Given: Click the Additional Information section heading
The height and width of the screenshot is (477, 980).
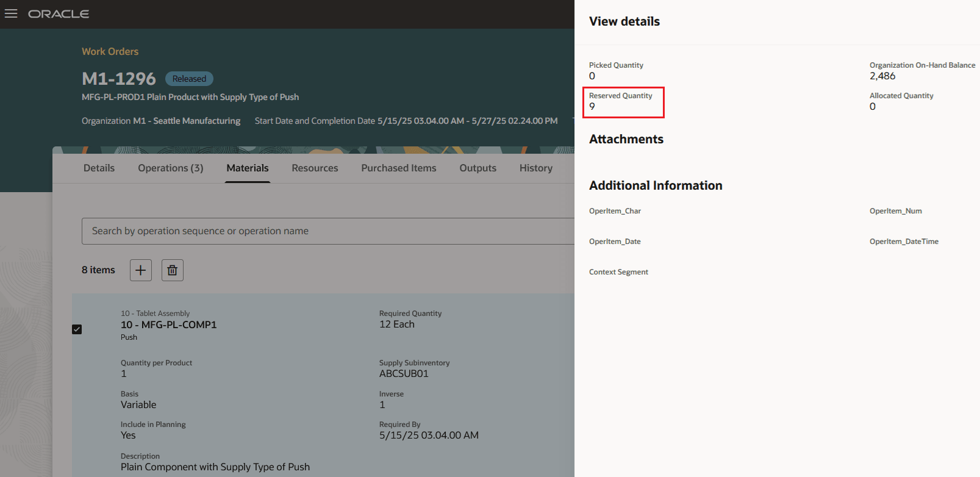Looking at the screenshot, I should (x=655, y=185).
